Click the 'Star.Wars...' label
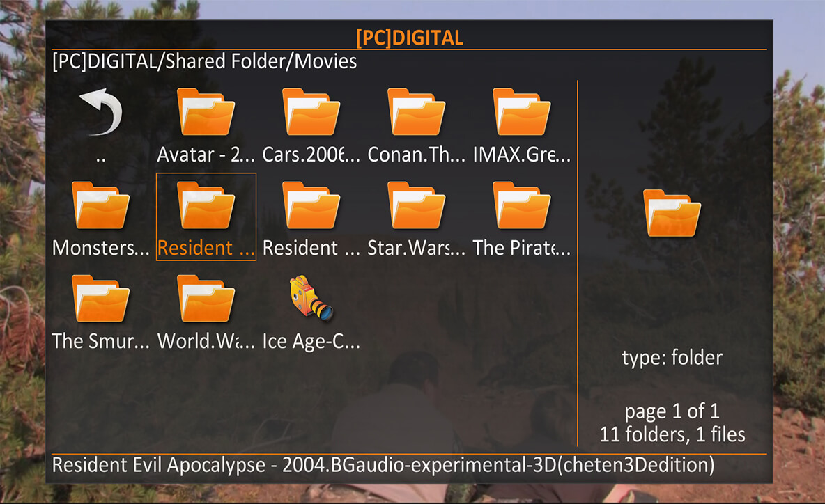825x504 pixels. pos(416,248)
